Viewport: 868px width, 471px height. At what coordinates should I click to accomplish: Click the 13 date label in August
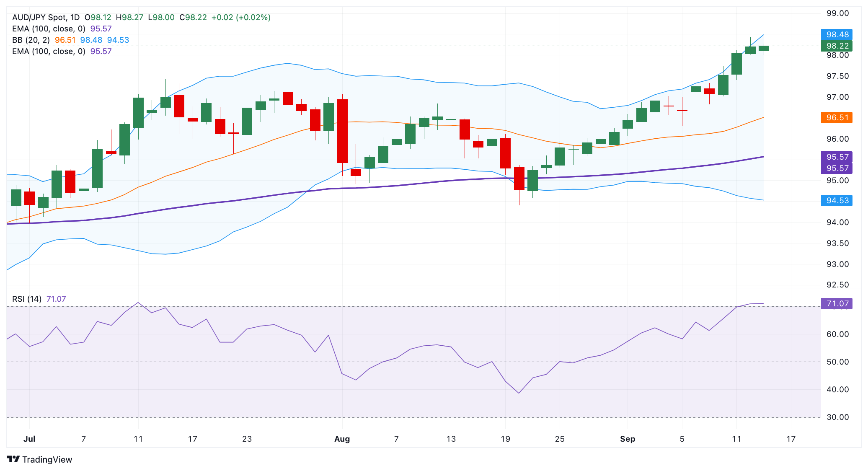click(x=451, y=439)
